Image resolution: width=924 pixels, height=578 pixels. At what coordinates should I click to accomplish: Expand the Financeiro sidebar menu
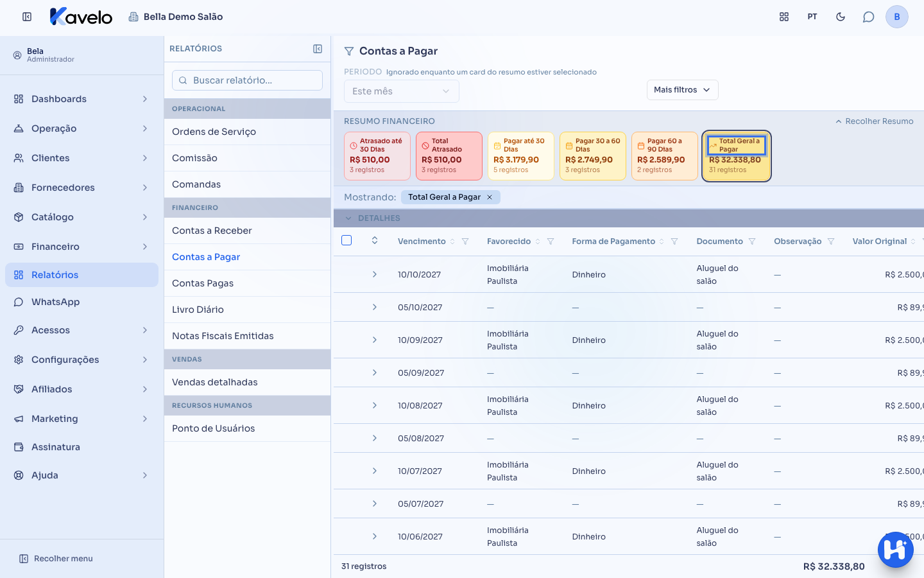pyautogui.click(x=81, y=247)
